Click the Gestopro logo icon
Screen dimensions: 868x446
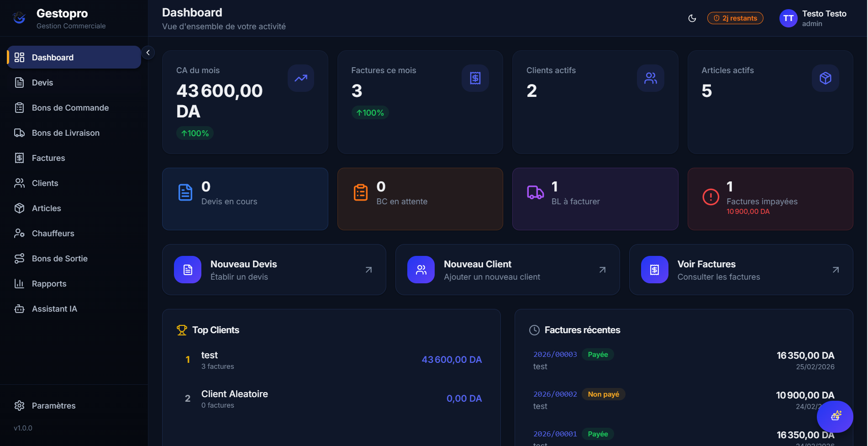[19, 18]
